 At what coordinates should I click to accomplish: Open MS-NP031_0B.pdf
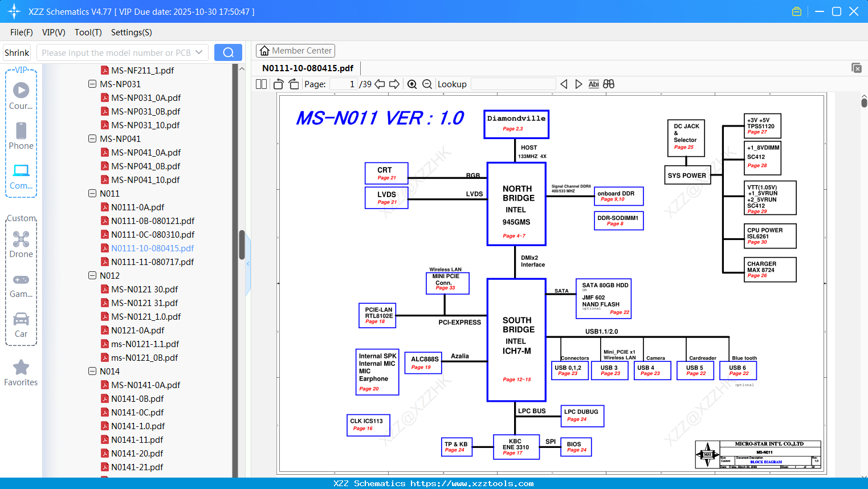(x=145, y=111)
